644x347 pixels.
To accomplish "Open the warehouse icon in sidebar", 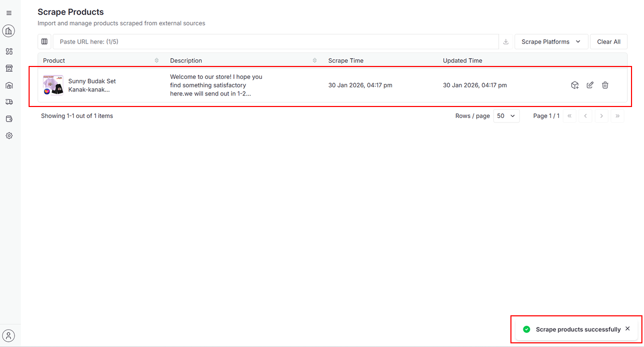I will [x=9, y=86].
